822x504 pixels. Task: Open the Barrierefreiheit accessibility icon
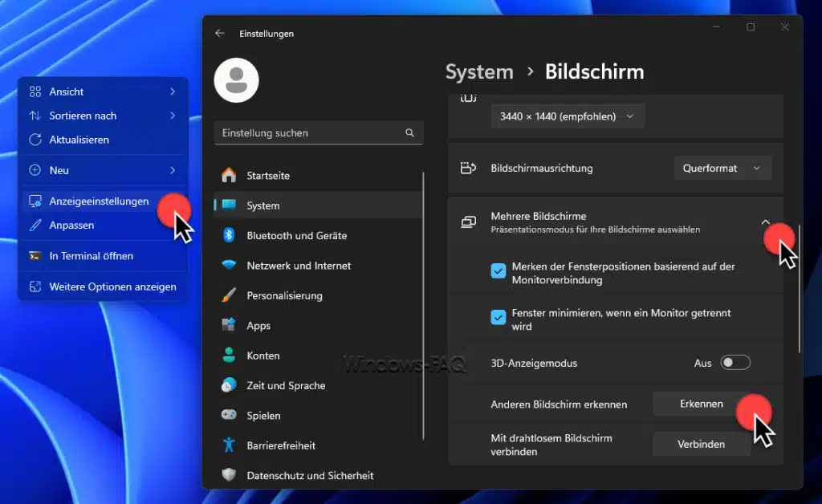coord(227,445)
